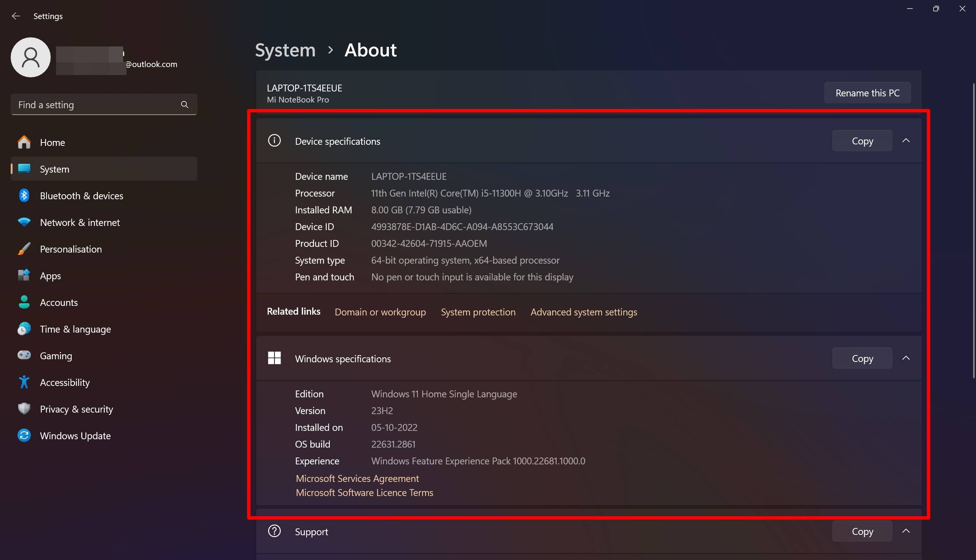This screenshot has width=976, height=560.
Task: Open the Microsoft Services Agreement link
Action: coord(357,478)
